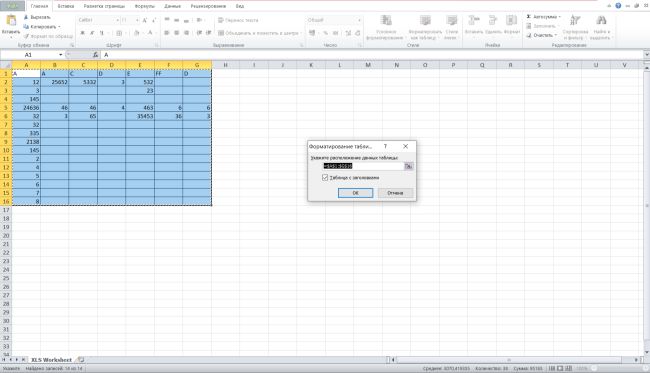The height and width of the screenshot is (373, 650).
Task: Click the cell borders icon
Action: [119, 33]
